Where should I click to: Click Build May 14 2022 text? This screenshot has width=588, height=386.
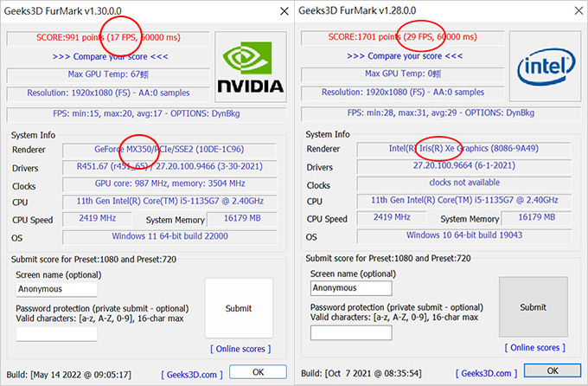coord(69,375)
